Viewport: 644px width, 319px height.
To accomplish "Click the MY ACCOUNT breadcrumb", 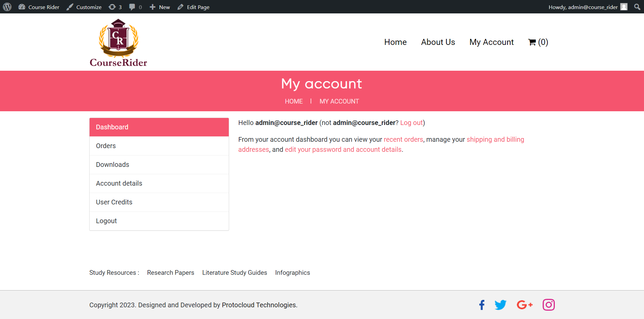I will point(339,101).
